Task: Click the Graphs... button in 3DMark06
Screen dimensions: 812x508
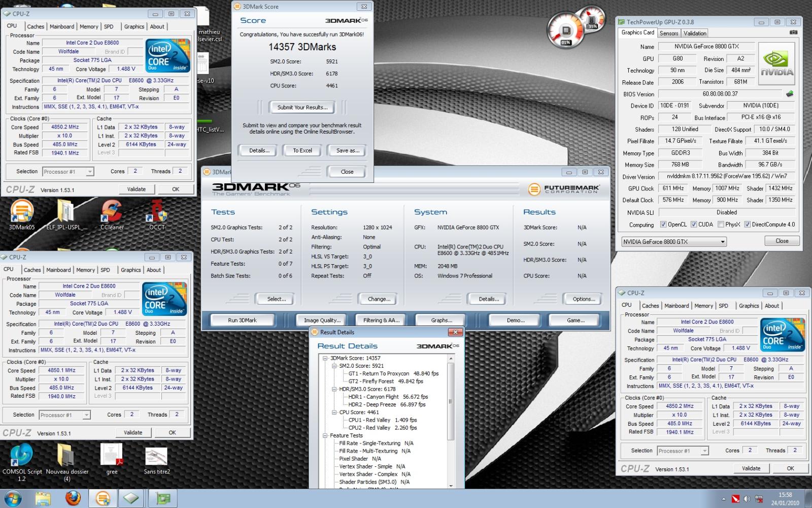Action: point(442,320)
